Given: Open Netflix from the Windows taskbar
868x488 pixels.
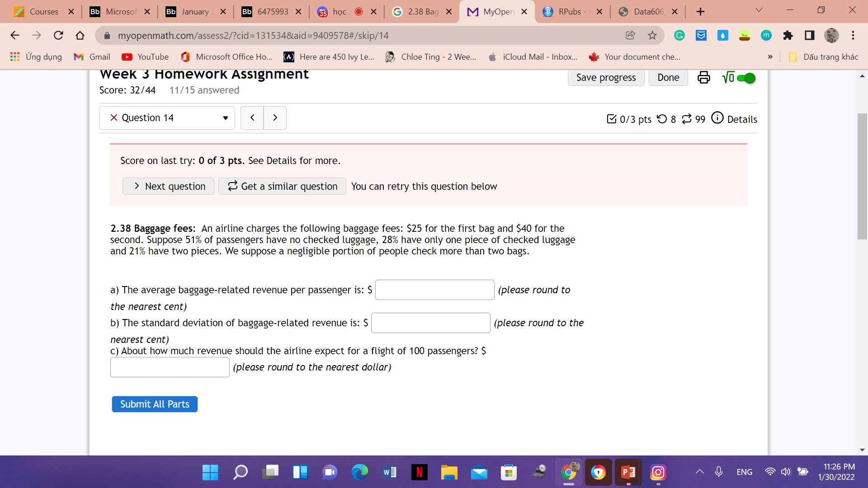Looking at the screenshot, I should point(419,473).
